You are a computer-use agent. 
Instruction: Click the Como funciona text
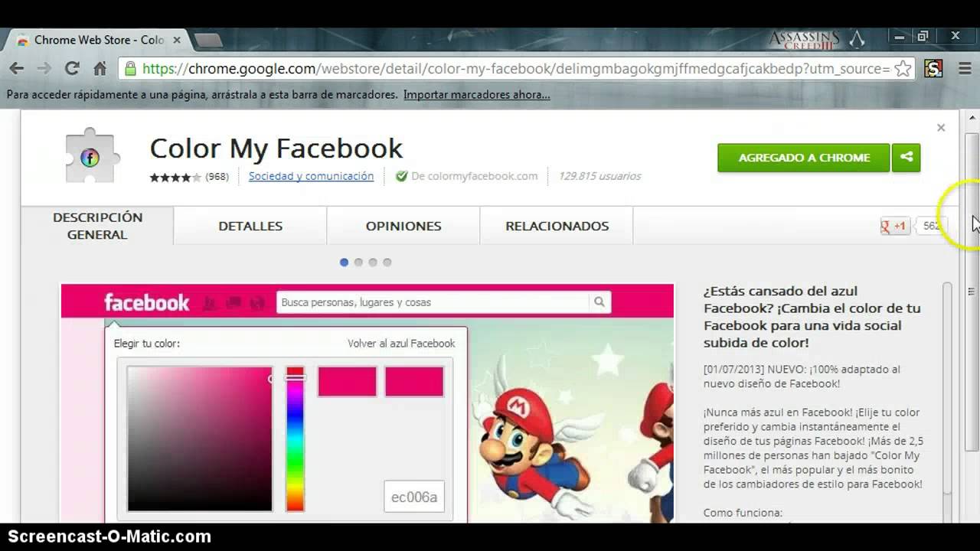coord(743,513)
